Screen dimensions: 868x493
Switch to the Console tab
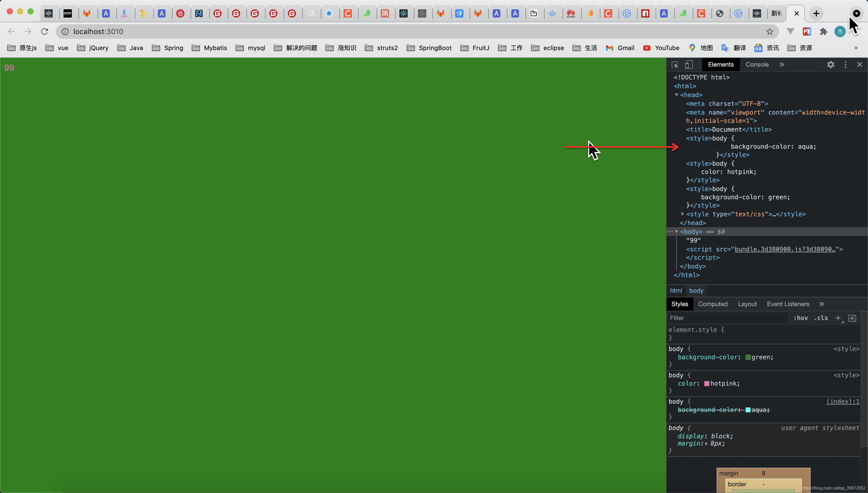[x=757, y=65]
